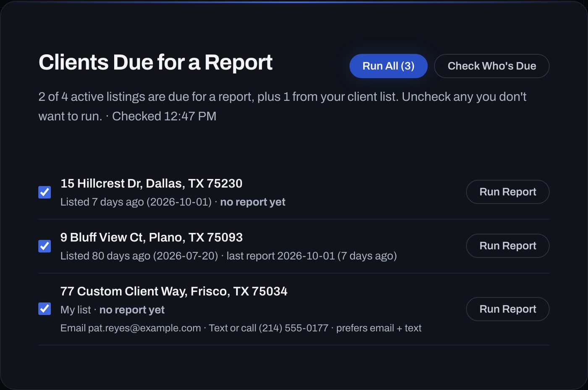This screenshot has height=390, width=588.
Task: Click 'last report 2026-10-01 (7 days ago)' text
Action: [312, 256]
